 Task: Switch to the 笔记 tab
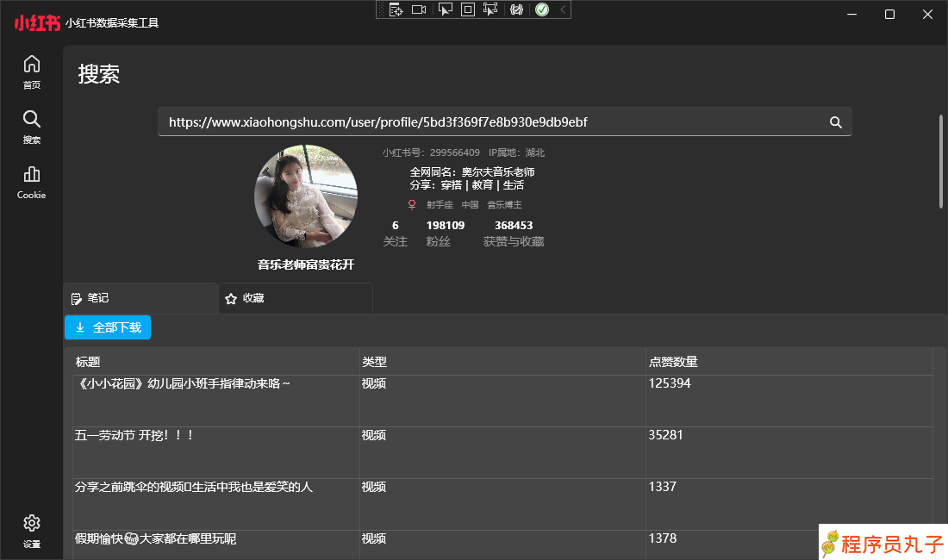140,298
